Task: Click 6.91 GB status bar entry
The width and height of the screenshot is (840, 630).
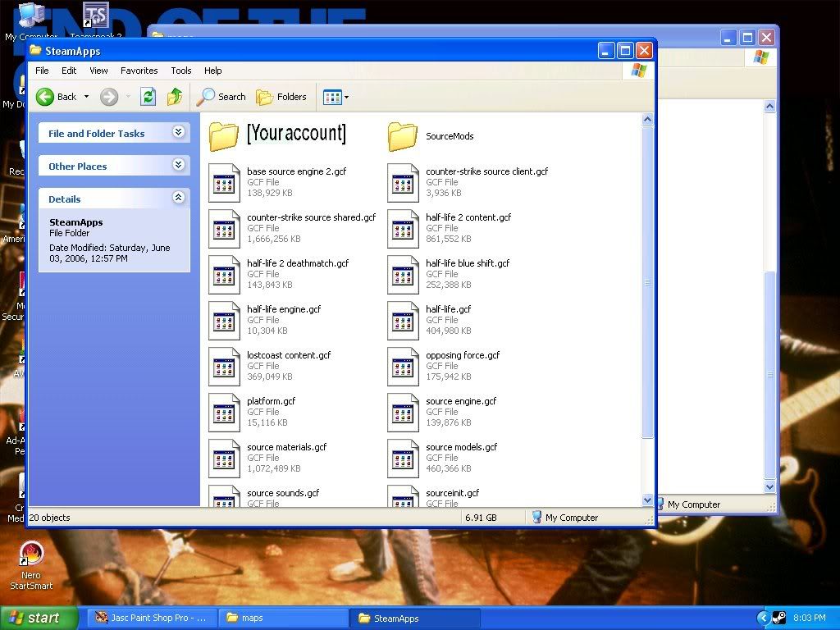Action: [x=481, y=518]
